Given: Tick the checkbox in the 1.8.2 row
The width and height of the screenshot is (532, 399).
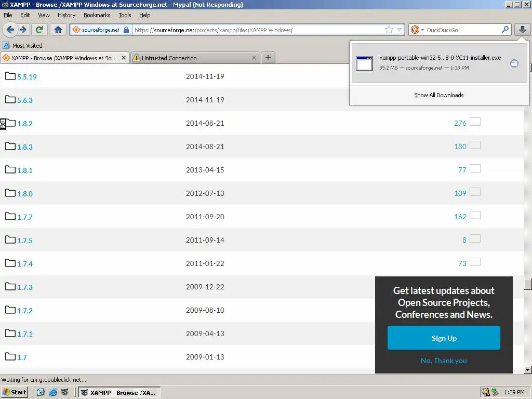Looking at the screenshot, I should tap(475, 122).
